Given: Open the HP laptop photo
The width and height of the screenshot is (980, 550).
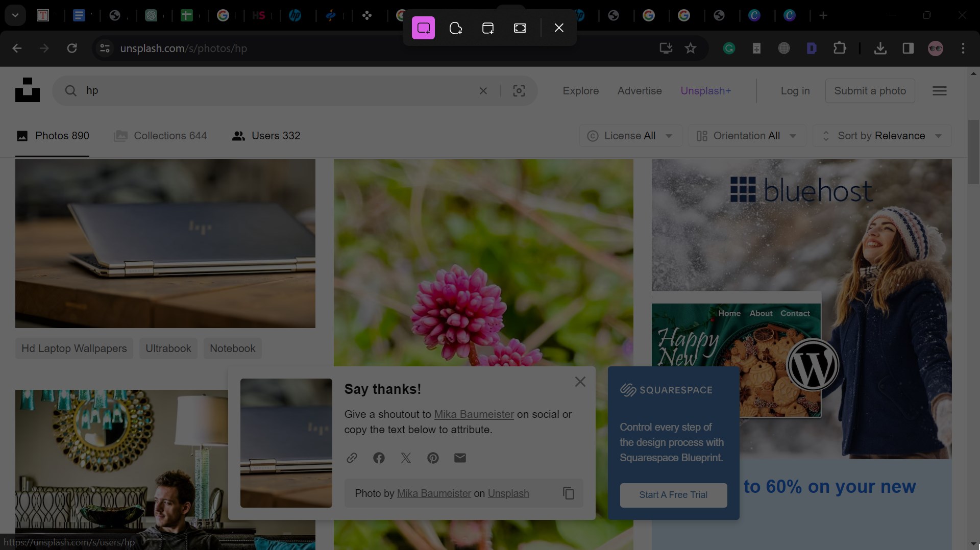Looking at the screenshot, I should tap(165, 243).
